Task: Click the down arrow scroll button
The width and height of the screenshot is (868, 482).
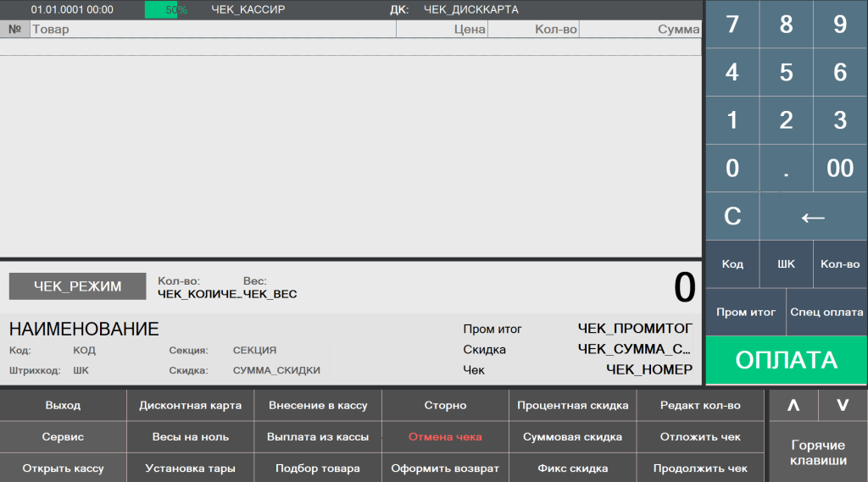Action: tap(843, 405)
